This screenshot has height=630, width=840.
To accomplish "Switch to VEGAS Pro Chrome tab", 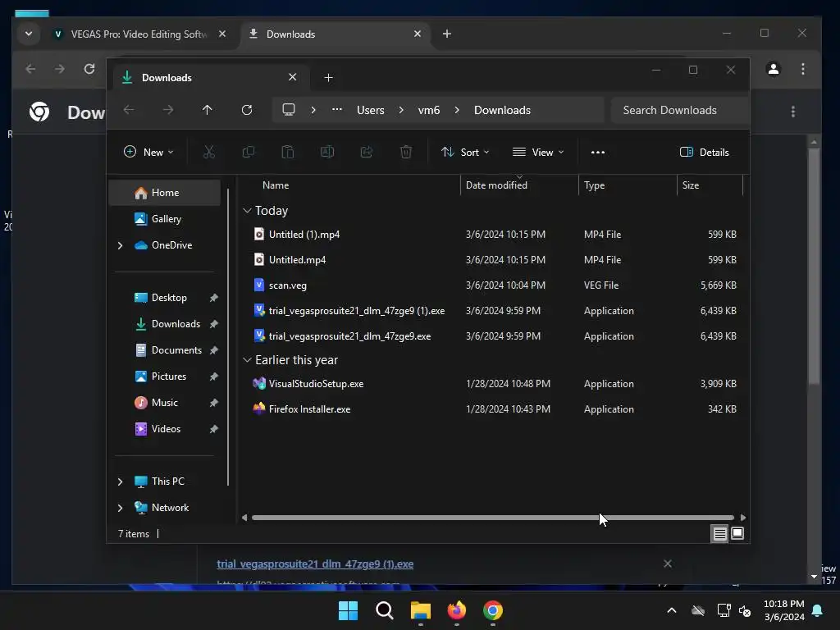I will pyautogui.click(x=138, y=34).
